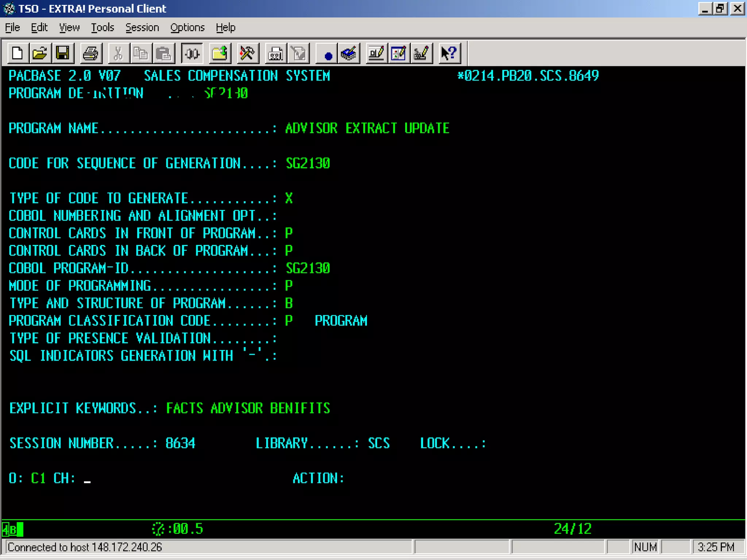The width and height of the screenshot is (747, 560).
Task: Click the SESSION NUMBER value 8634
Action: point(180,443)
